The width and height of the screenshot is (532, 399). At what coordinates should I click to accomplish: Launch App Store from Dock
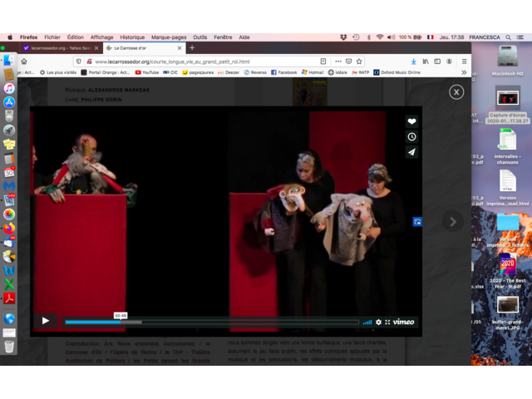(9, 102)
